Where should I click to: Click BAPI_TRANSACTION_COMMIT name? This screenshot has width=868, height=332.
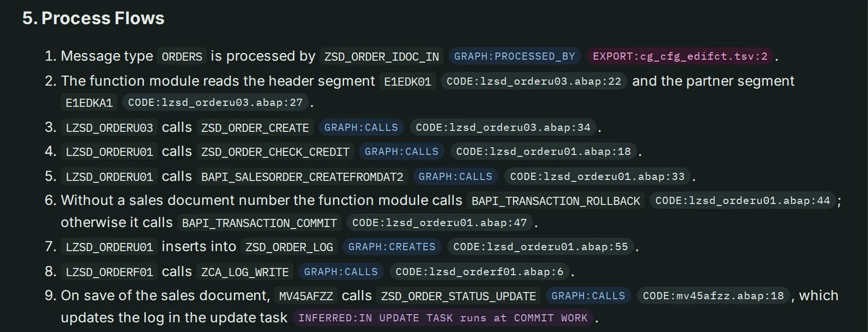pyautogui.click(x=259, y=223)
